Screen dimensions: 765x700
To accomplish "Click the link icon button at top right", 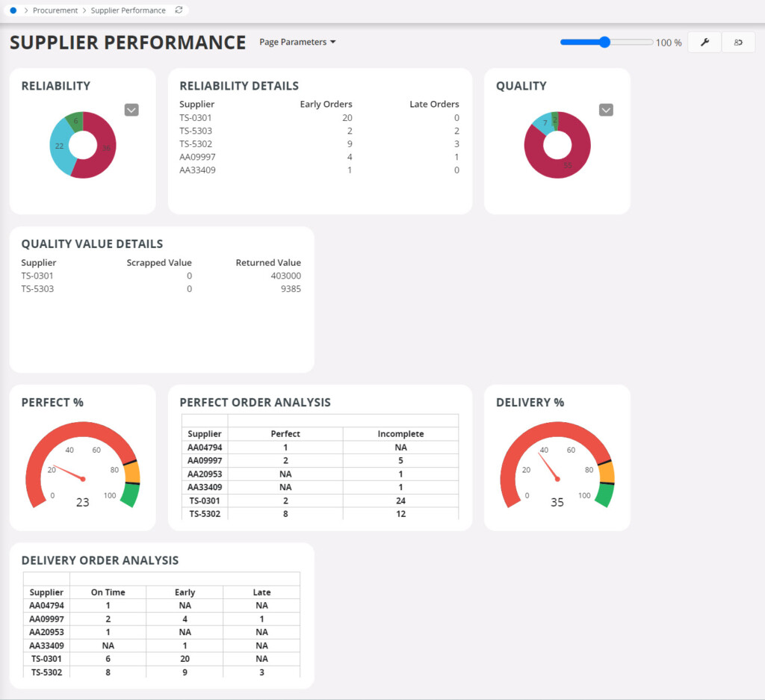I will pyautogui.click(x=738, y=43).
